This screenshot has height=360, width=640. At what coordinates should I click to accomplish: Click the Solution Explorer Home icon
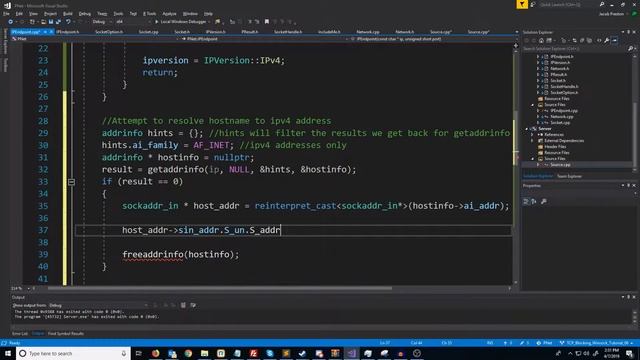(x=541, y=40)
